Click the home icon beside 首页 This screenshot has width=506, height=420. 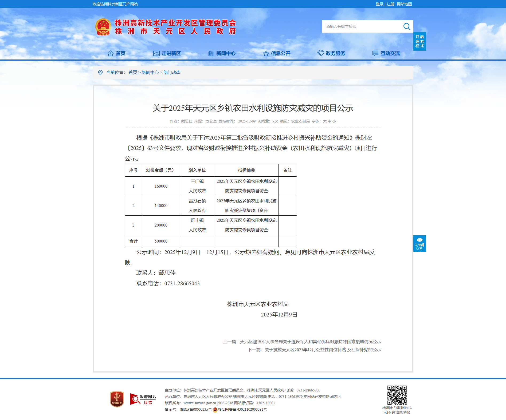(x=110, y=53)
